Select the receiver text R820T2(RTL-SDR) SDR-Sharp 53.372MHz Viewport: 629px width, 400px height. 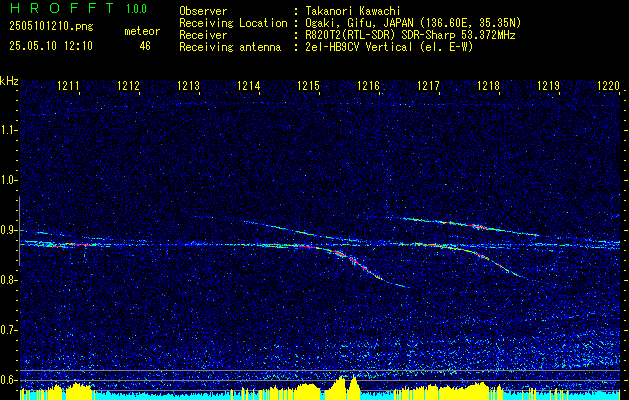click(410, 35)
